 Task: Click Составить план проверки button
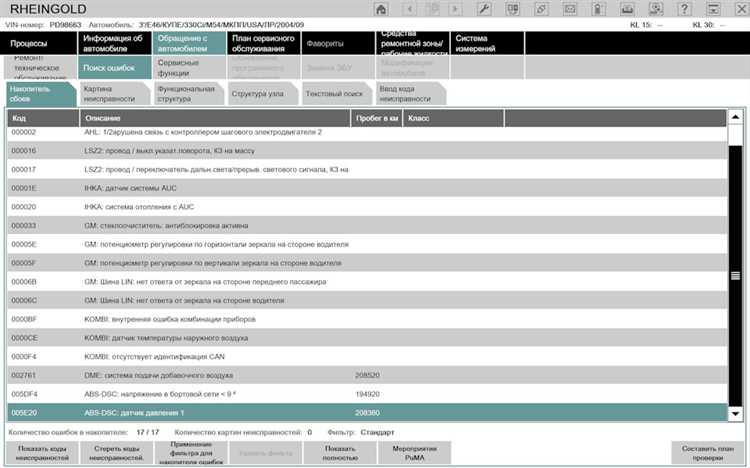707,453
